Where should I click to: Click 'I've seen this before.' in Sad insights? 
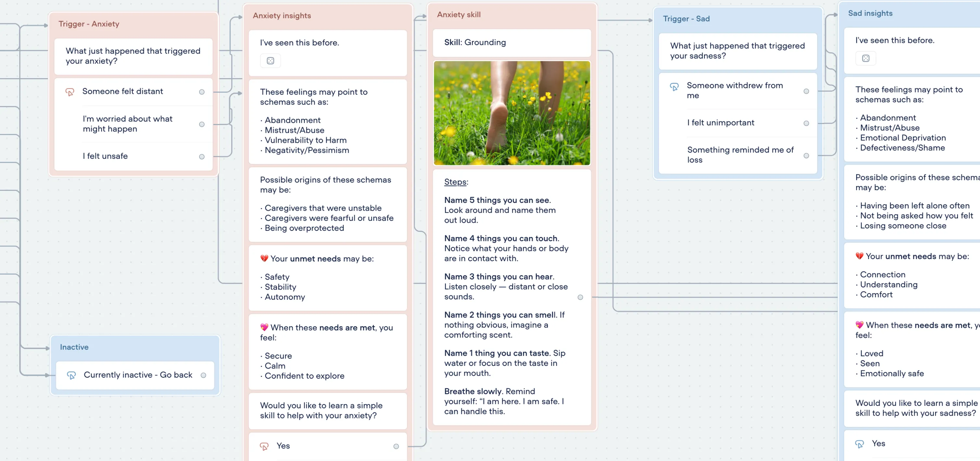pyautogui.click(x=895, y=41)
